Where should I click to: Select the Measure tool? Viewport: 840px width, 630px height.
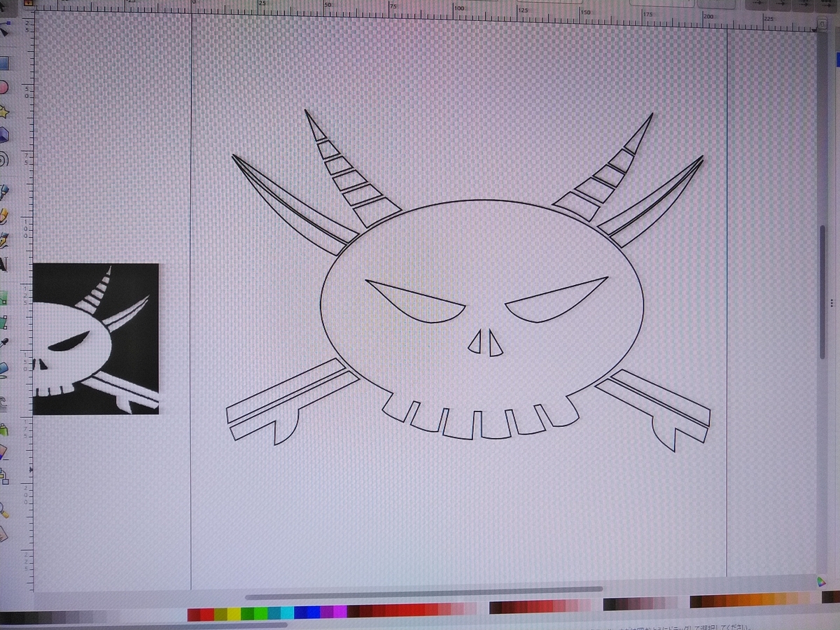[x=3, y=534]
